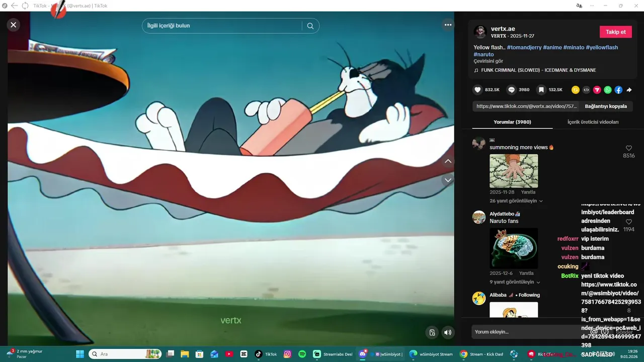Open the browser translate icon
Viewport: 644px width, 362px height.
coord(579,6)
